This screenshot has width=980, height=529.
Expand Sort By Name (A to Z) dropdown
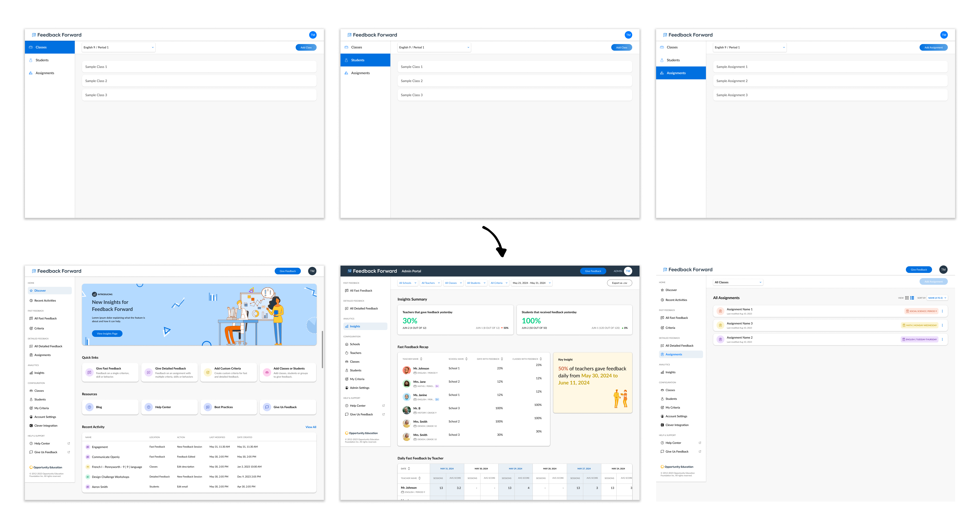coord(937,298)
